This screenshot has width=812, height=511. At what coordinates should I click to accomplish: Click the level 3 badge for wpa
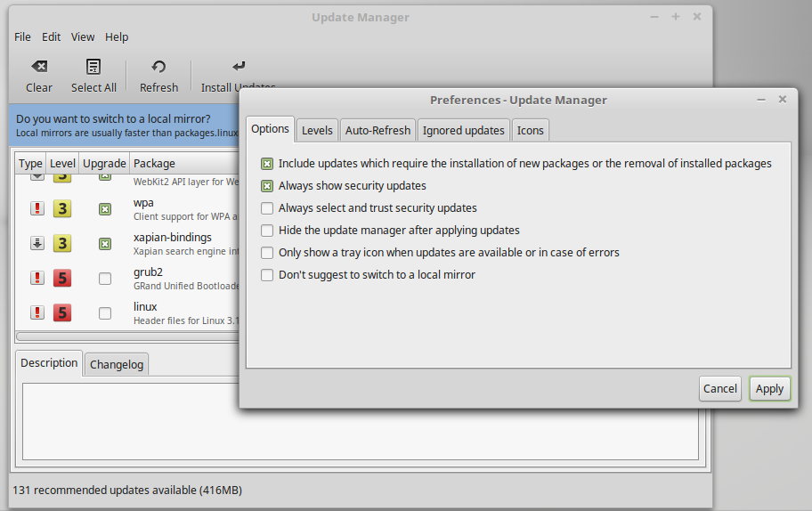62,209
